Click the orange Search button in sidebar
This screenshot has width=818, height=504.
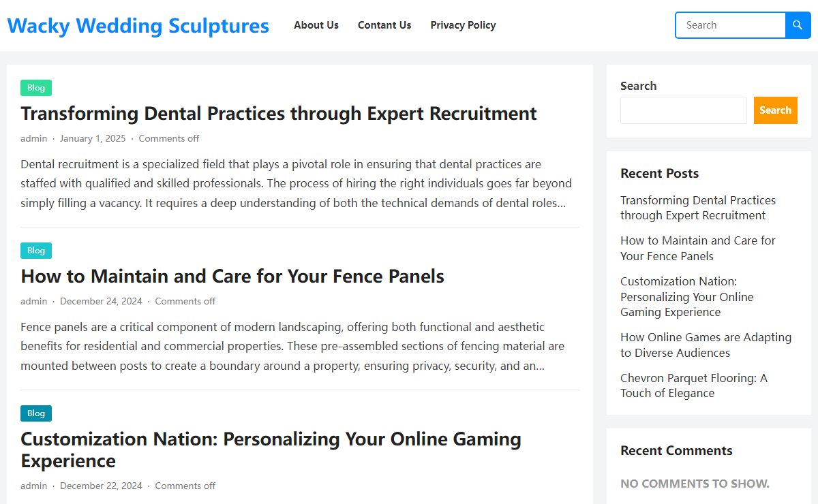pyautogui.click(x=775, y=110)
